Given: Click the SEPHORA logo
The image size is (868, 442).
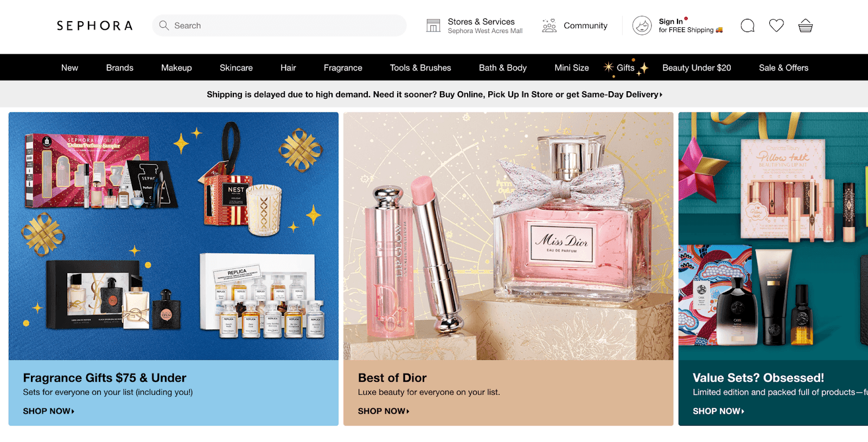Looking at the screenshot, I should (x=95, y=26).
